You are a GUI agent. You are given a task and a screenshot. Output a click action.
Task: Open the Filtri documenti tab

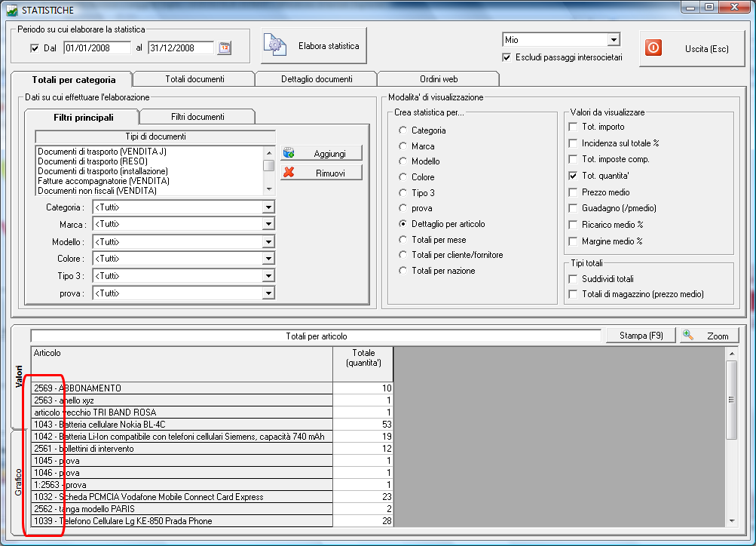[197, 117]
